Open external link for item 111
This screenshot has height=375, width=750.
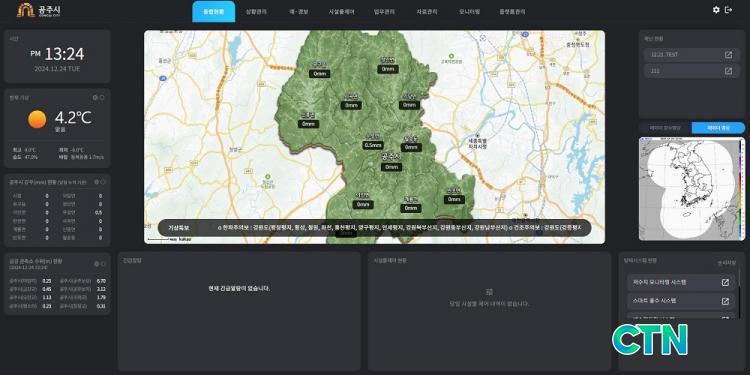[728, 71]
